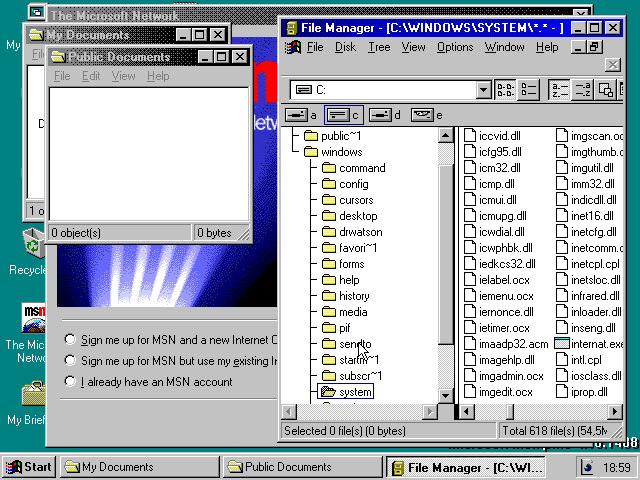The height and width of the screenshot is (480, 640).
Task: Select drive c icon
Action: pyautogui.click(x=338, y=115)
